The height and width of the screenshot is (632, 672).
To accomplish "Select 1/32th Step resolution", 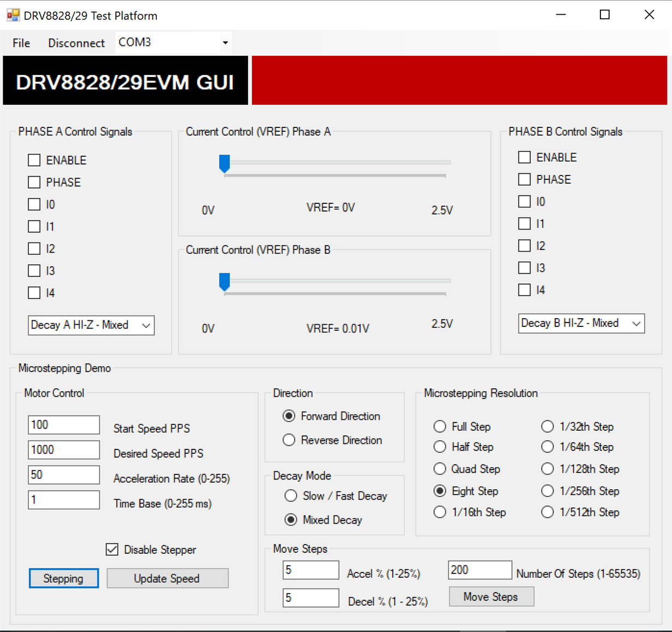I will tap(547, 426).
